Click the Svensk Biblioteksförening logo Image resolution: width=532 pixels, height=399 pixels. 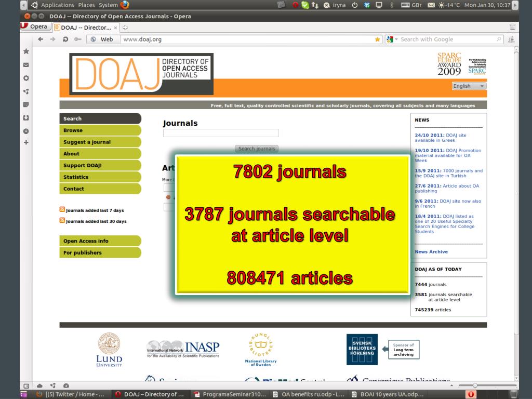point(362,349)
